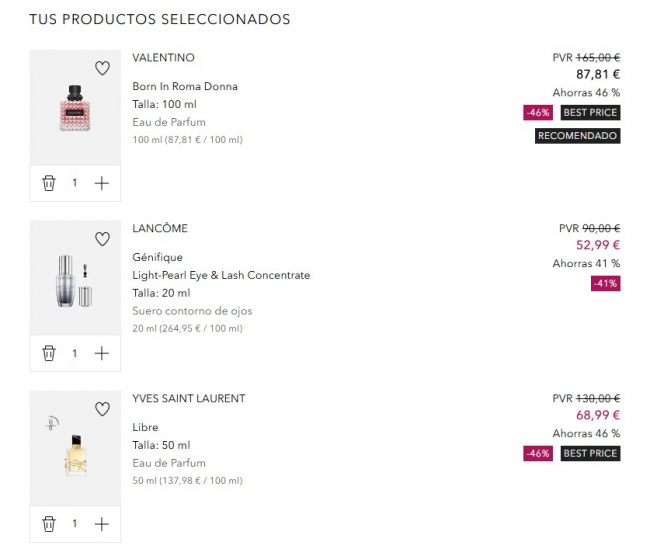Image resolution: width=650 pixels, height=549 pixels.
Task: Favorite the Lancôme Génifique product
Action: tap(102, 239)
